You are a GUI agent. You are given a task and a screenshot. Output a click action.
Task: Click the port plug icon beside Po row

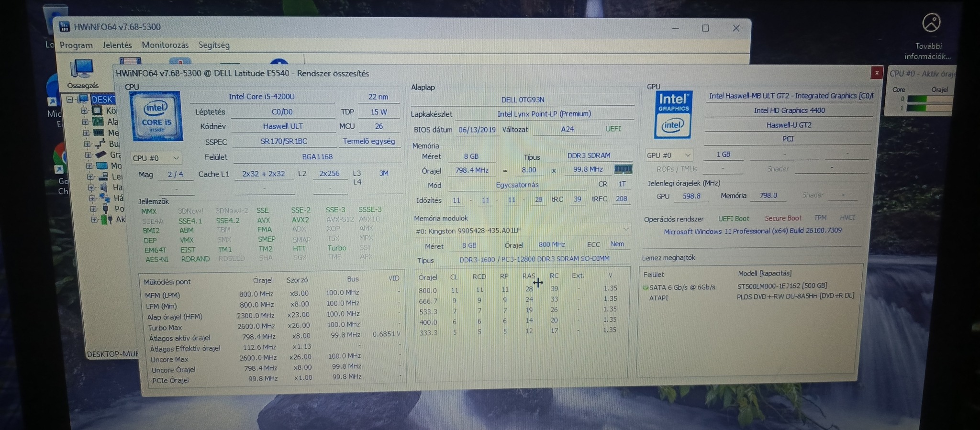(x=106, y=209)
